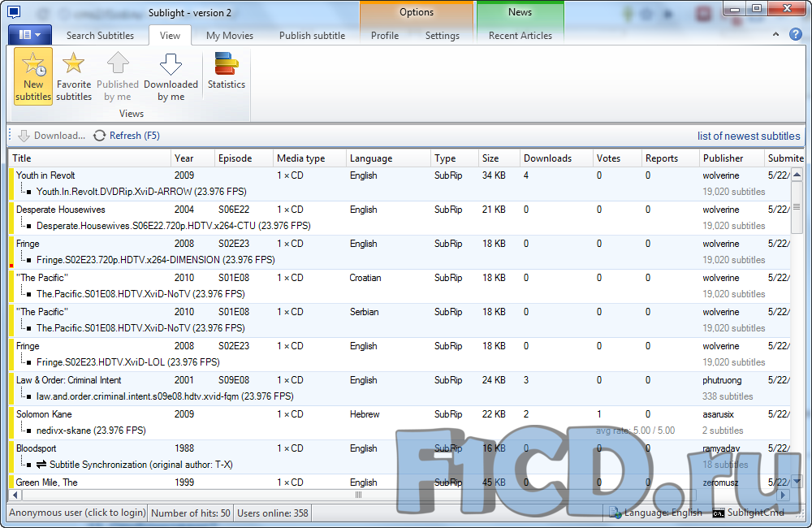The image size is (812, 528).
Task: Sort by the Episode column header
Action: point(244,158)
